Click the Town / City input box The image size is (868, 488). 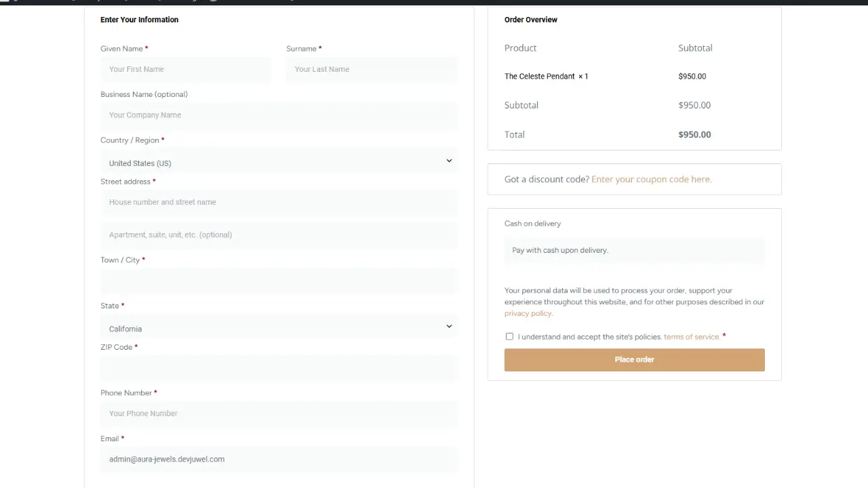click(279, 281)
